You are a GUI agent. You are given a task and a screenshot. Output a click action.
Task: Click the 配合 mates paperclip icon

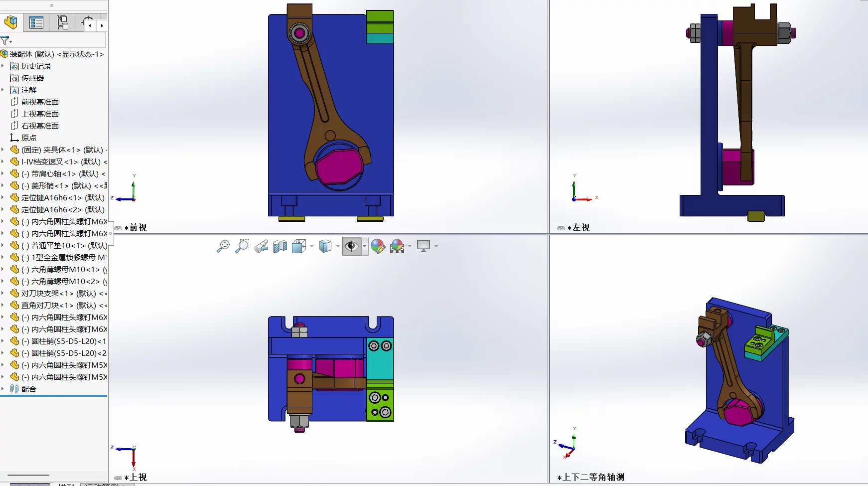(14, 389)
